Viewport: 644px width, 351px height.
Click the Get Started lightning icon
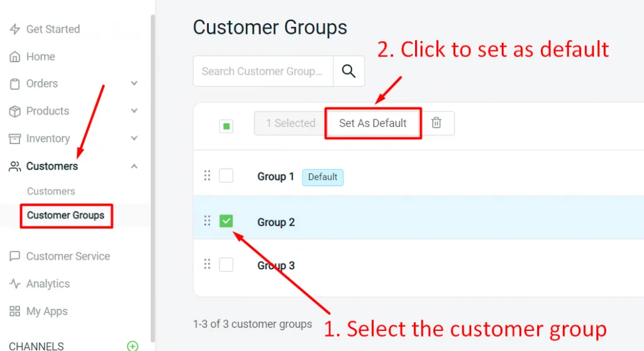15,30
